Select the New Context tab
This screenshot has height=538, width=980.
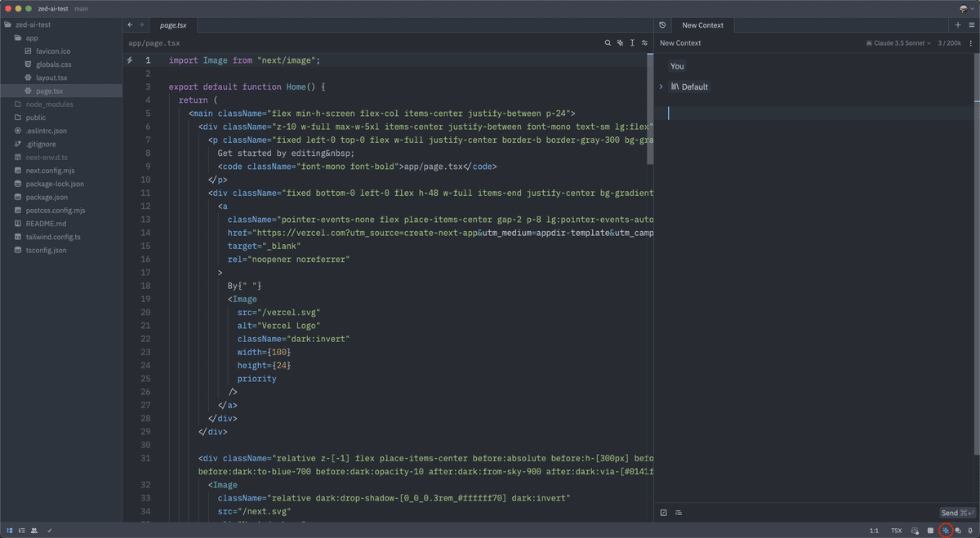[702, 25]
